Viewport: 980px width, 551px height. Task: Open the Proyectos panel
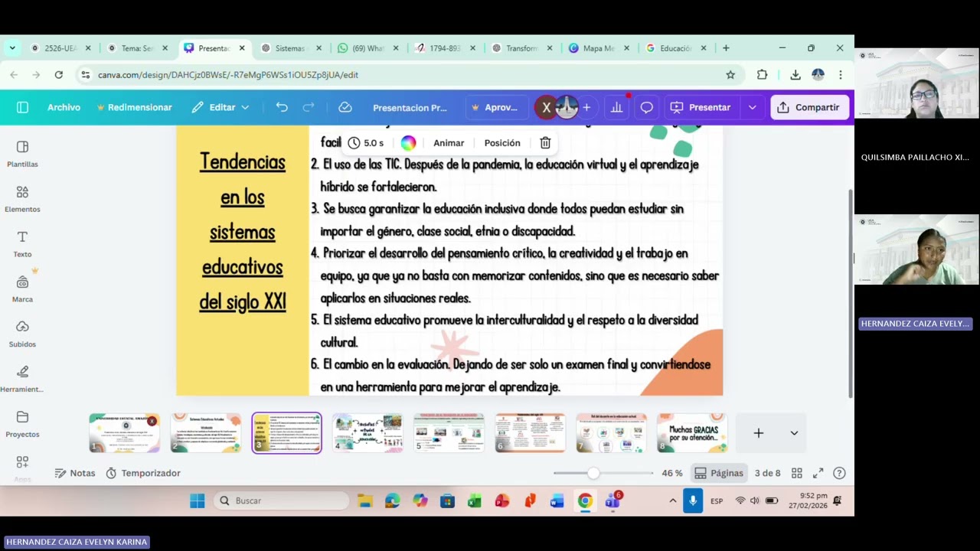(22, 424)
